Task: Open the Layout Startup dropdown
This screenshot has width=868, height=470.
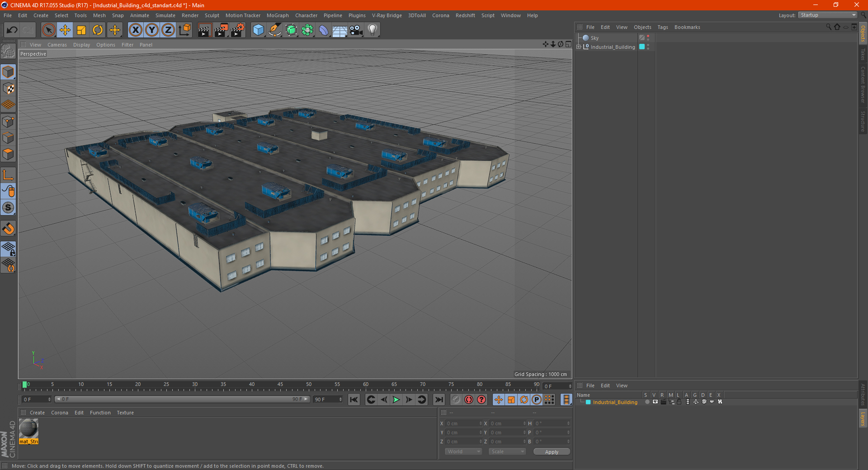Action: (827, 15)
